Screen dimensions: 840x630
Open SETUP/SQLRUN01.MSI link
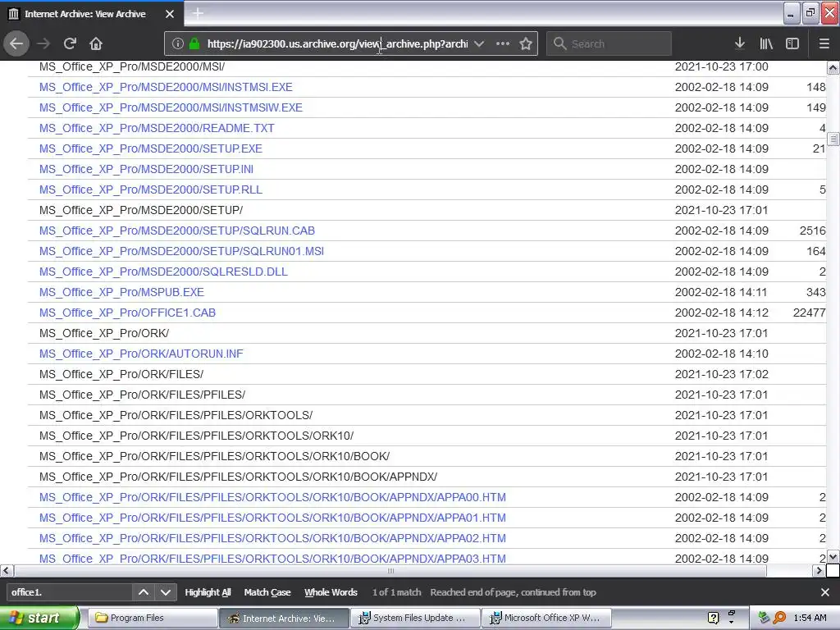(x=181, y=251)
